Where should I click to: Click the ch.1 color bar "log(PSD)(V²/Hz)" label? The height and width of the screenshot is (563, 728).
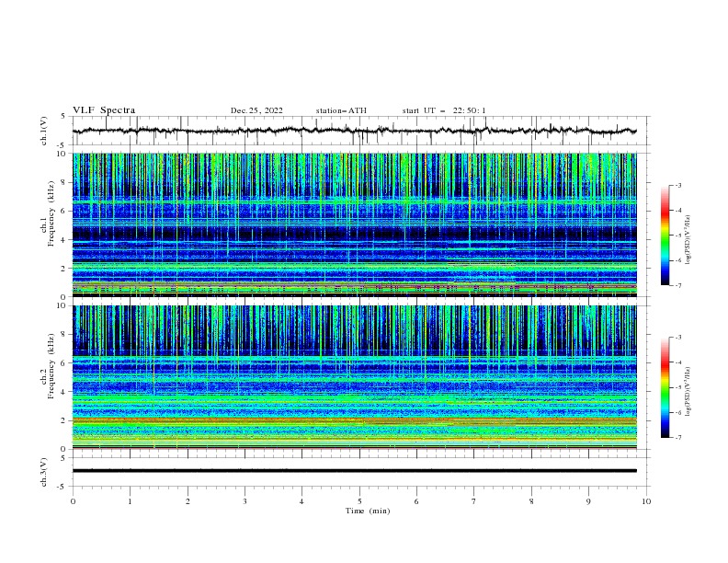click(688, 240)
